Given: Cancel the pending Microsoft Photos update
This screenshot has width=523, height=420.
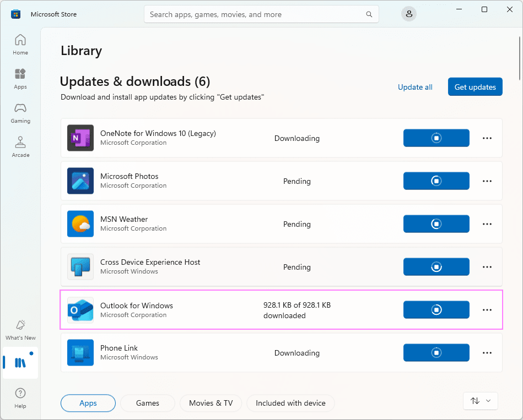Looking at the screenshot, I should pyautogui.click(x=436, y=181).
